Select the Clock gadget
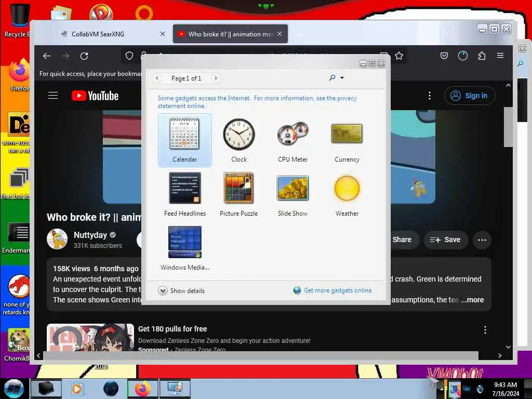532x399 pixels. [239, 140]
